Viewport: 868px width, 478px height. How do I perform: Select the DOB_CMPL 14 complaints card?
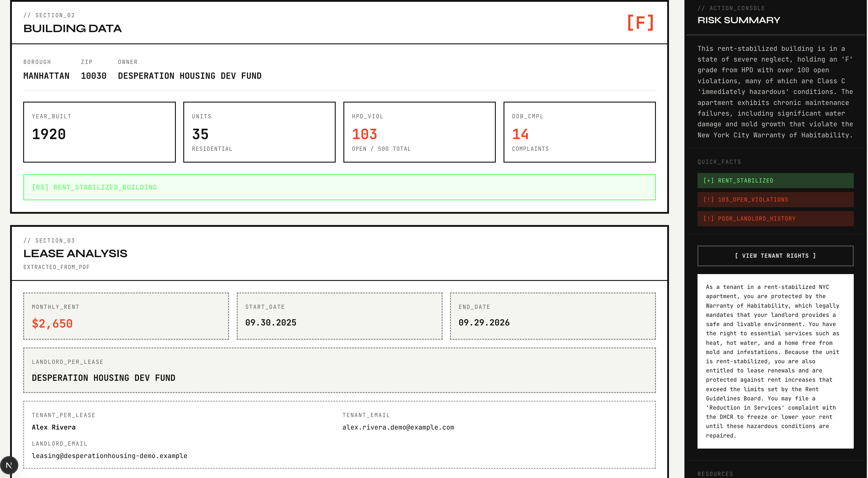pos(579,132)
